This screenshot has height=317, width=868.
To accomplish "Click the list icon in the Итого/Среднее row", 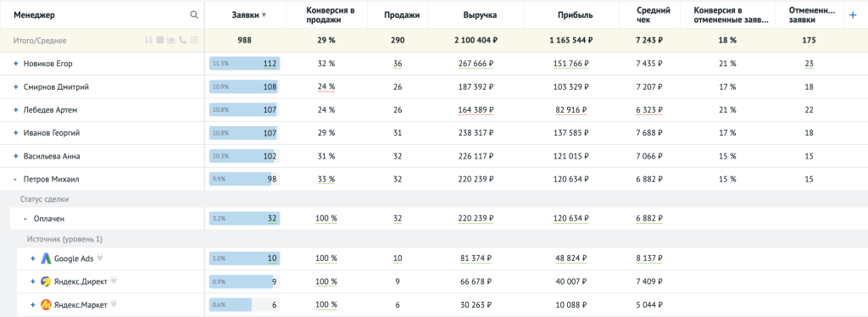I will click(x=194, y=41).
